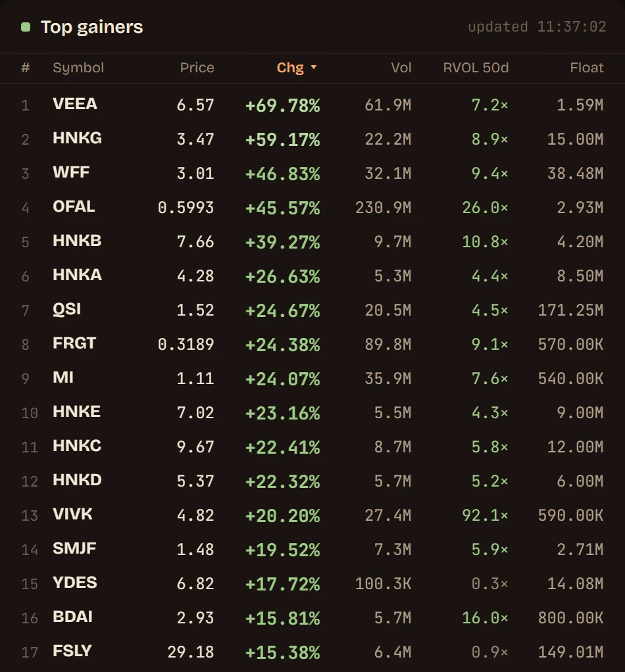Click the +45.57% change cell
Image resolution: width=625 pixels, height=672 pixels.
[282, 208]
